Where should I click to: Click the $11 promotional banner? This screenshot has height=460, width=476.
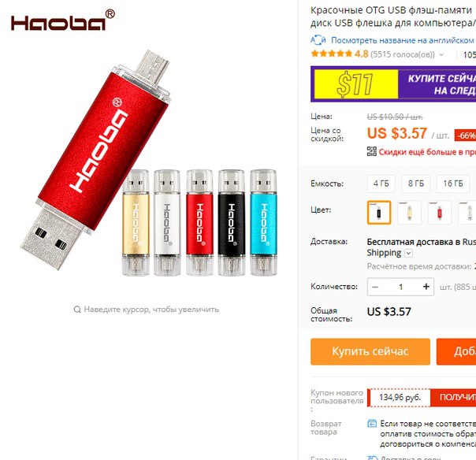pos(393,84)
